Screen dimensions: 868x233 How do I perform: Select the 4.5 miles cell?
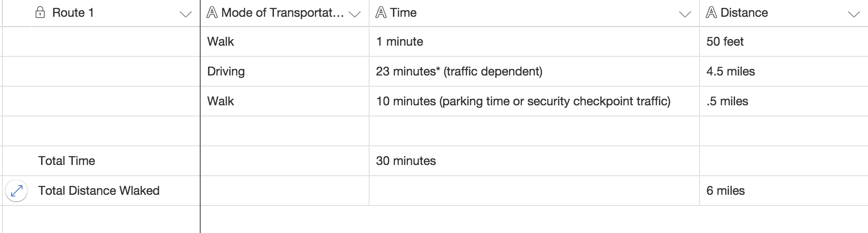click(x=784, y=71)
